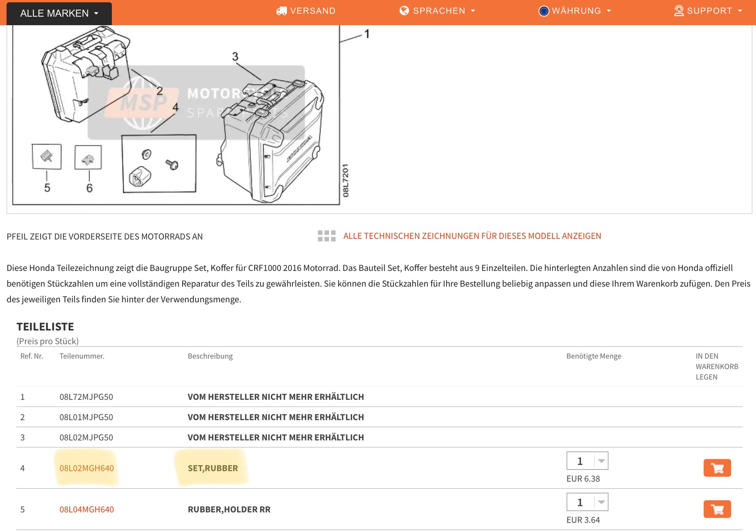Open quantity dropdown for RUBBER,HOLDER RR
This screenshot has width=756, height=532.
coord(601,502)
